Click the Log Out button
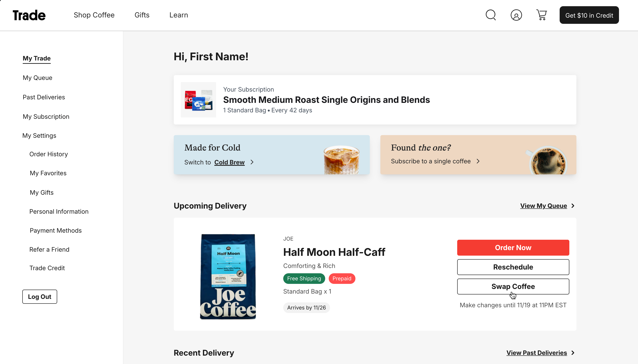Image resolution: width=638 pixels, height=364 pixels. point(40,297)
